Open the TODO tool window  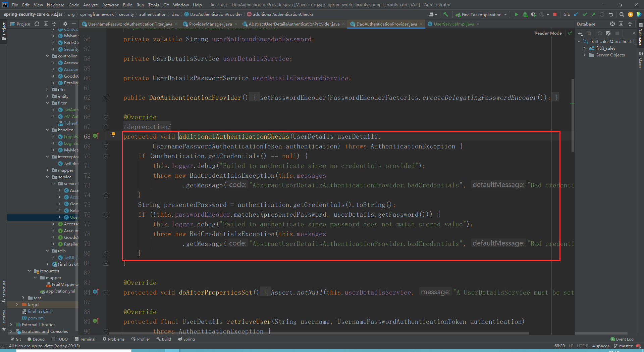click(x=59, y=339)
